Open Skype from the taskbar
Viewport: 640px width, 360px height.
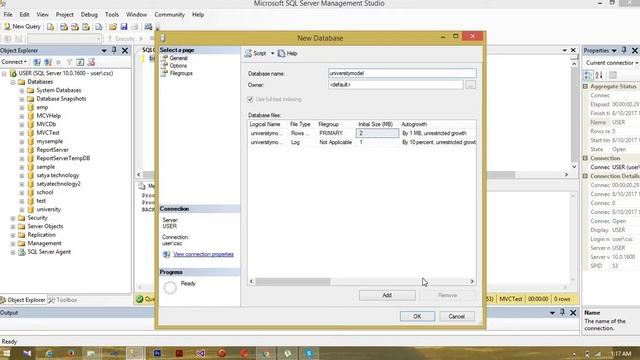[x=309, y=353]
